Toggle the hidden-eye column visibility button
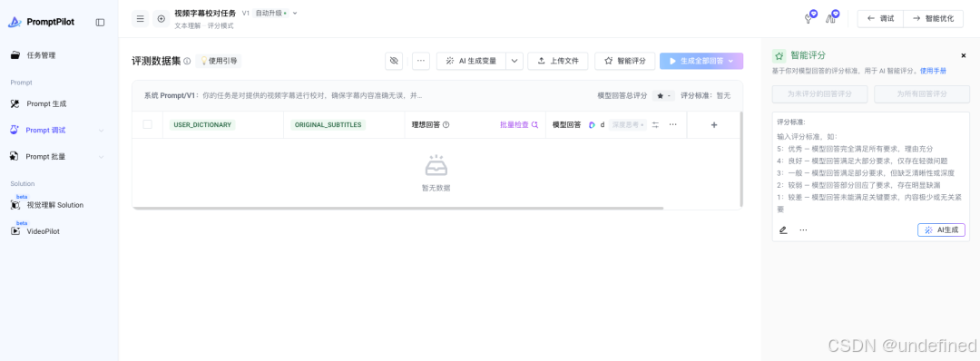The image size is (980, 361). click(394, 61)
